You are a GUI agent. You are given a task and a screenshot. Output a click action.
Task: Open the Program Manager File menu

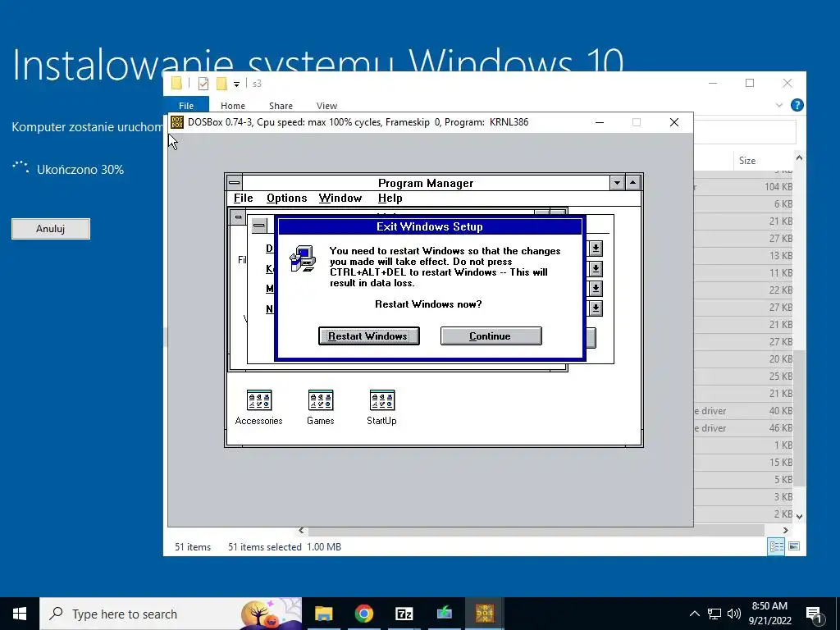243,199
